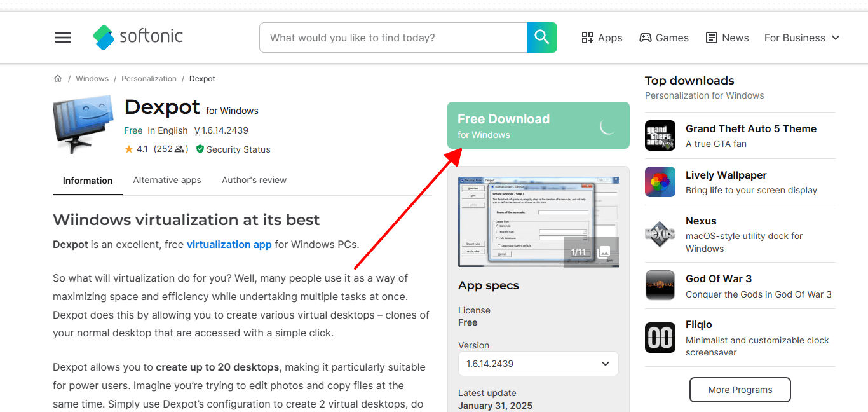Click the home breadcrumb icon
Screen dimensions: 868x412
(x=58, y=79)
